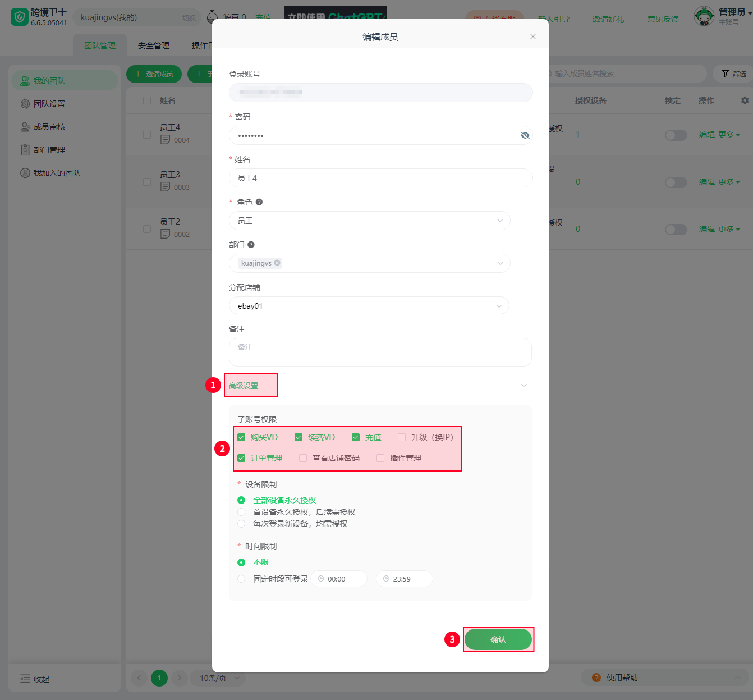Open 成员审核 in the sidebar menu
753x700 pixels.
point(49,127)
